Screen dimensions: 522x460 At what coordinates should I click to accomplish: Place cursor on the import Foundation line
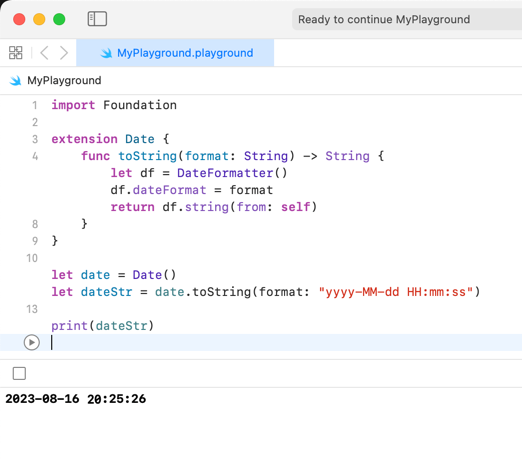[114, 105]
